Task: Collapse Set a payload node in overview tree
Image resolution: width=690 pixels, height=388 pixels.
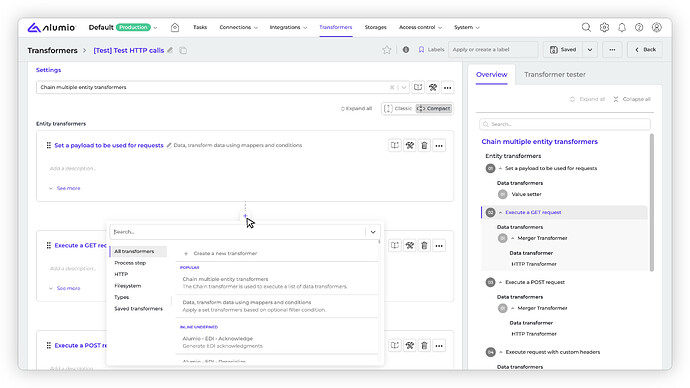Action: click(x=500, y=168)
